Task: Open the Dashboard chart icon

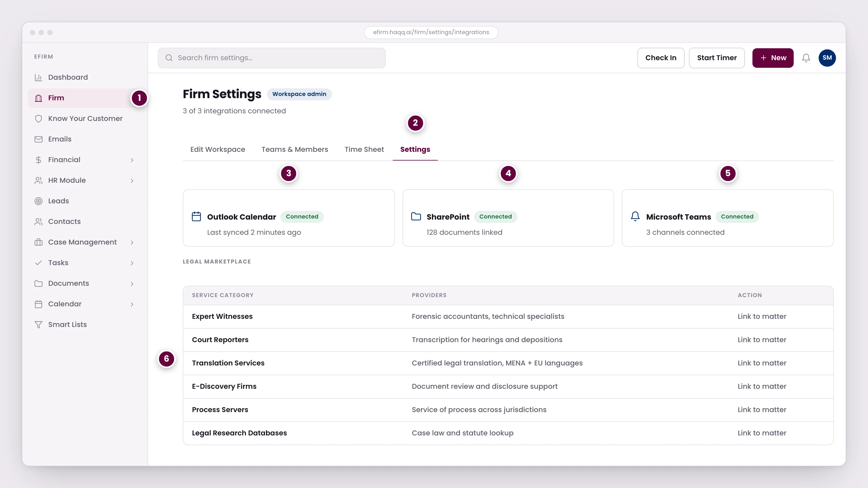Action: tap(39, 78)
